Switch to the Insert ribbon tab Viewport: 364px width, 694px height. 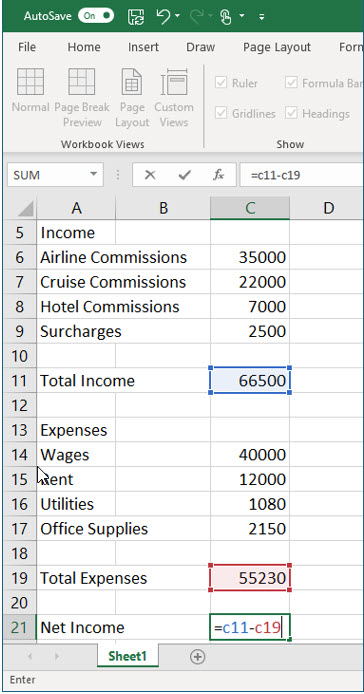tap(143, 47)
